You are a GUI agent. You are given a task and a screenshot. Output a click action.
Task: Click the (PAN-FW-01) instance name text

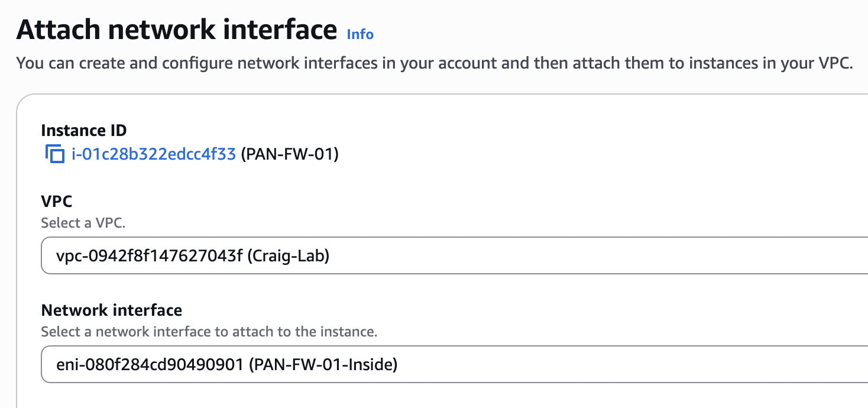click(290, 155)
